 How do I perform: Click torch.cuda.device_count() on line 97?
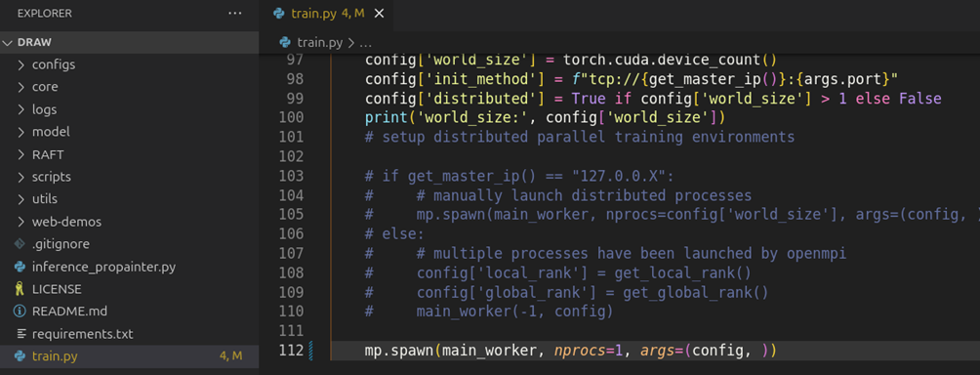pyautogui.click(x=670, y=60)
